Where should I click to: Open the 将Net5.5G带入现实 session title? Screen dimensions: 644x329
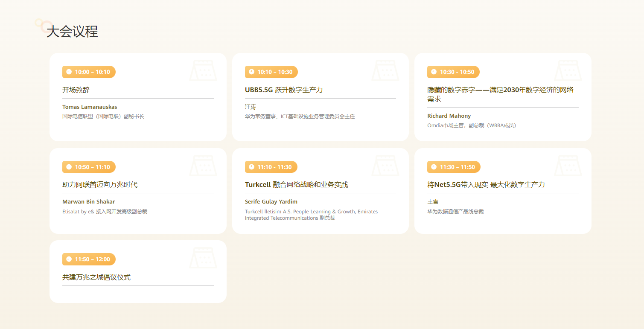[486, 184]
